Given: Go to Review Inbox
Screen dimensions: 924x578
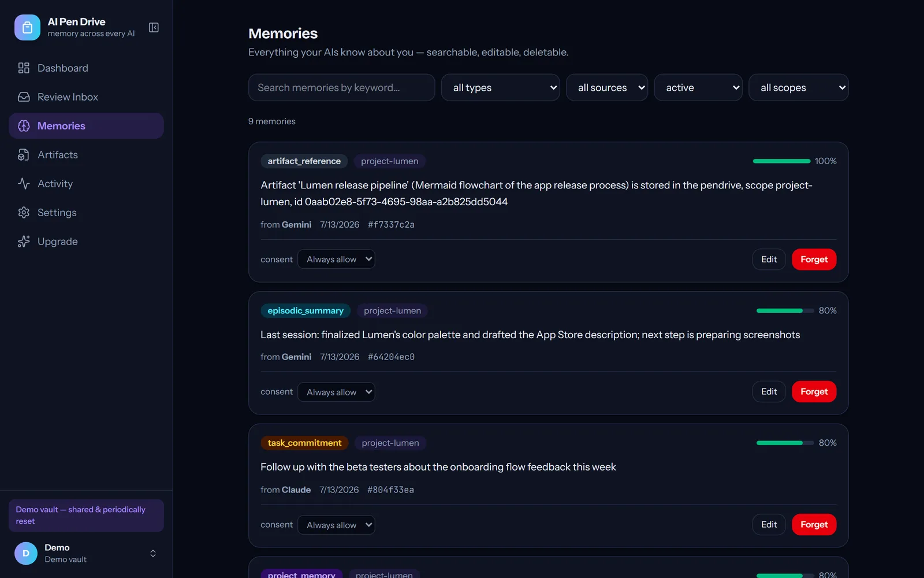Looking at the screenshot, I should click(x=86, y=97).
